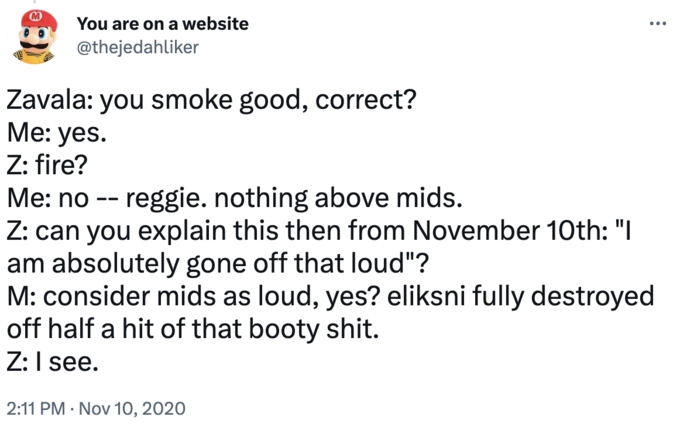Visit the @thejedahliker handle link
Viewport: 680px width, 434px height.
click(x=137, y=47)
